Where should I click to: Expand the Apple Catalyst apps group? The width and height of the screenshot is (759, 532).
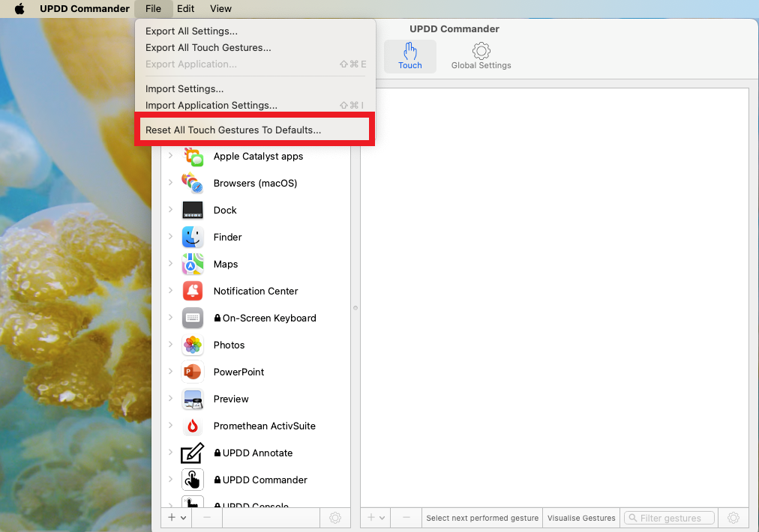[170, 156]
